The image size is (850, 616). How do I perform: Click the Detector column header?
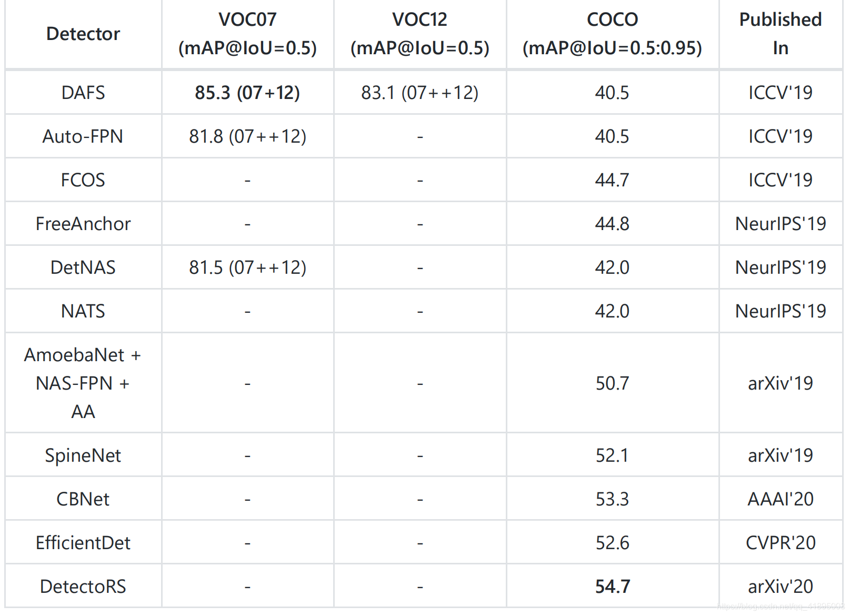83,34
